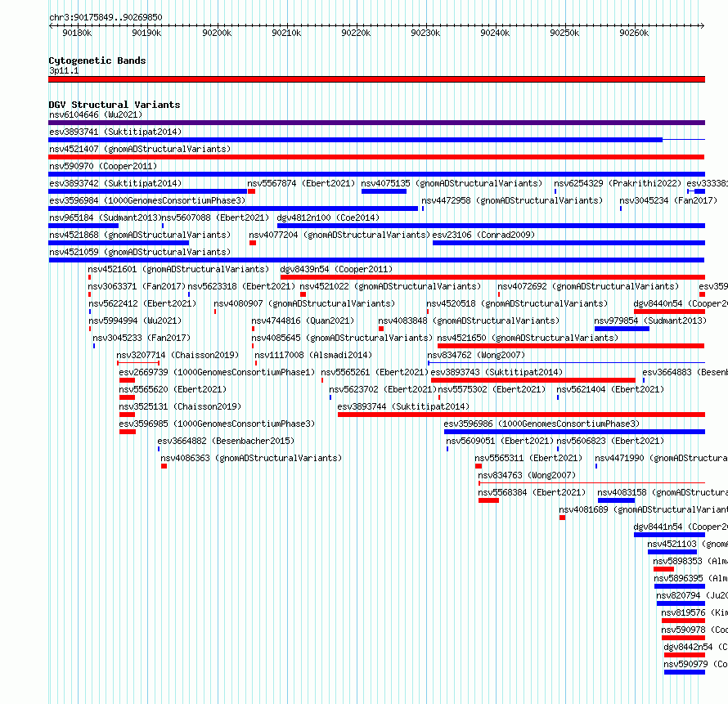Open nsv4521868 gnomAD variant label
Image resolution: width=728 pixels, height=704 pixels.
[140, 235]
